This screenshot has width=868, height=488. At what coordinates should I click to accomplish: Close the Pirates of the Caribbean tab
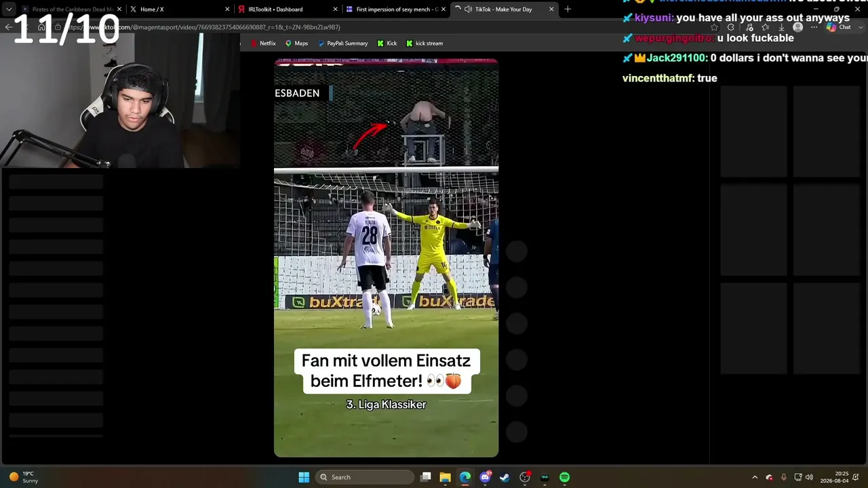pos(118,9)
